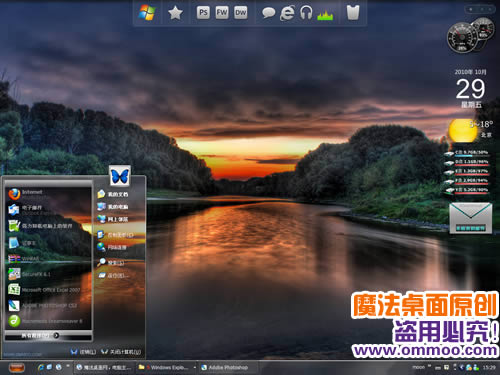Click the headphones icon in the dock
This screenshot has width=500, height=375.
pos(306,13)
